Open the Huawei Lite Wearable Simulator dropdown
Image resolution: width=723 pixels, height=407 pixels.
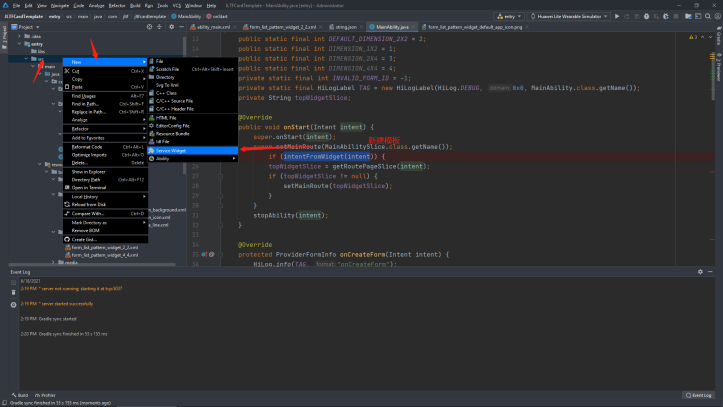[568, 17]
